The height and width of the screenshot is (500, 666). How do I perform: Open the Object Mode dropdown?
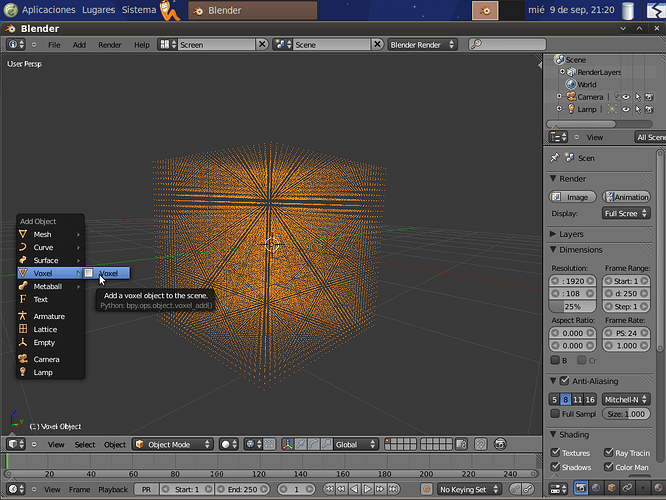(x=172, y=444)
